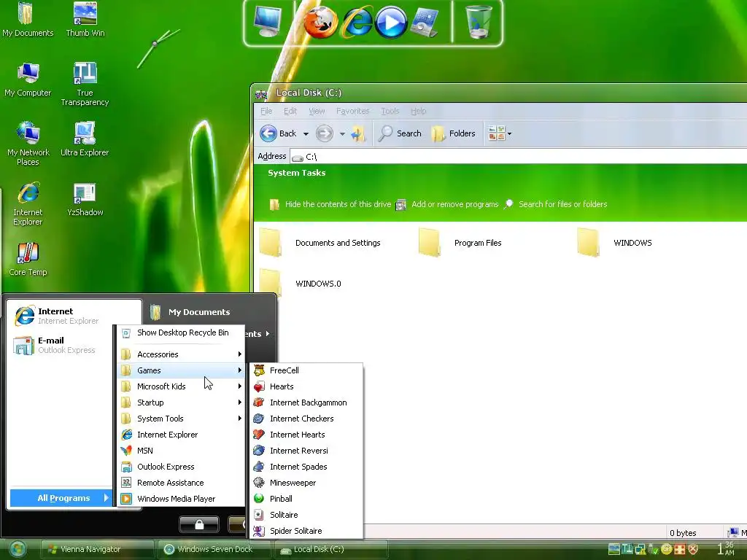
Task: Click the Search toolbar button
Action: [x=400, y=133]
